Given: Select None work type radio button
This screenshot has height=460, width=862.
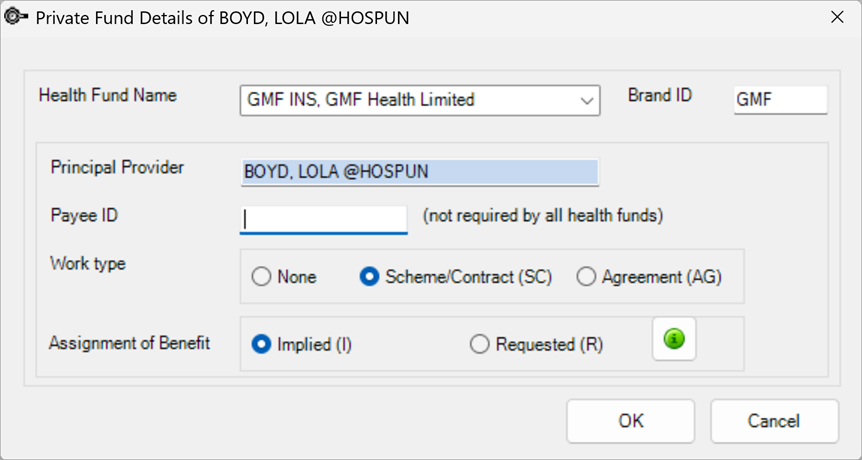Looking at the screenshot, I should [284, 276].
